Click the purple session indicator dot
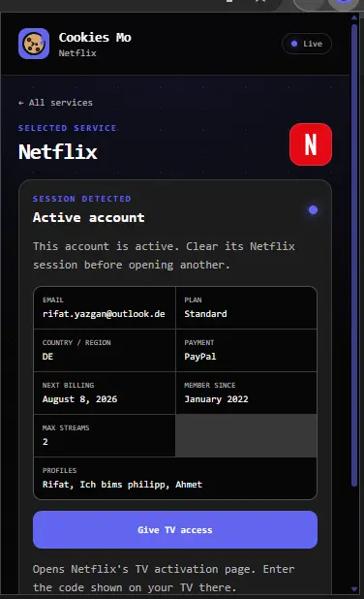 314,209
